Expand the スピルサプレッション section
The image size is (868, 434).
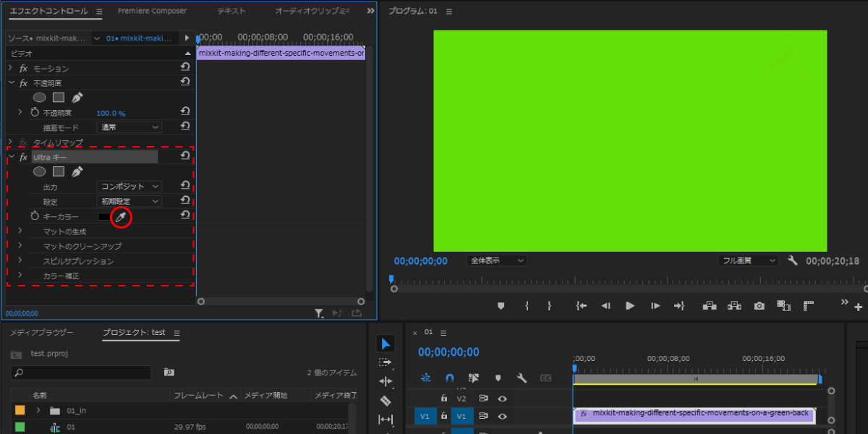(x=20, y=260)
